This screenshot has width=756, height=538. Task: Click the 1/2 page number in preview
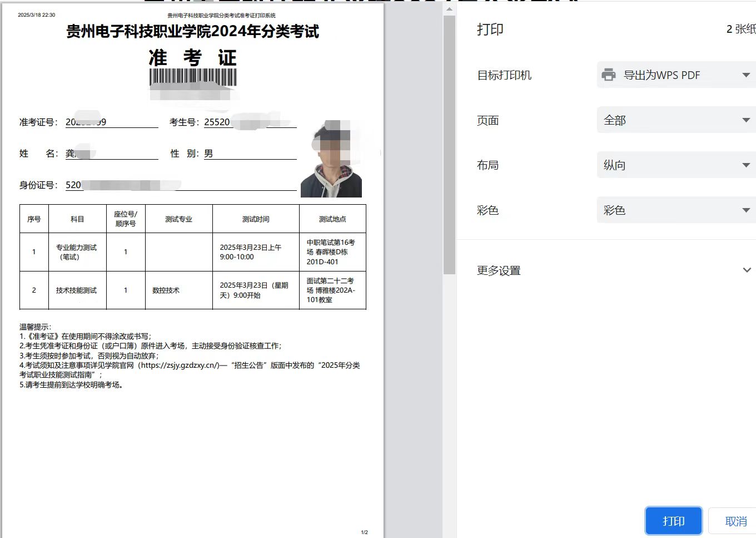(364, 532)
